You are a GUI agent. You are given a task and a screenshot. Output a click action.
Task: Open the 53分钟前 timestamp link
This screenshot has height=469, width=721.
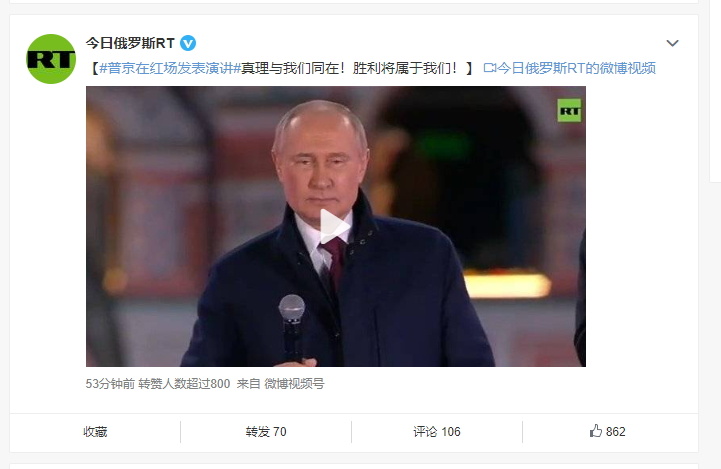[x=110, y=383]
